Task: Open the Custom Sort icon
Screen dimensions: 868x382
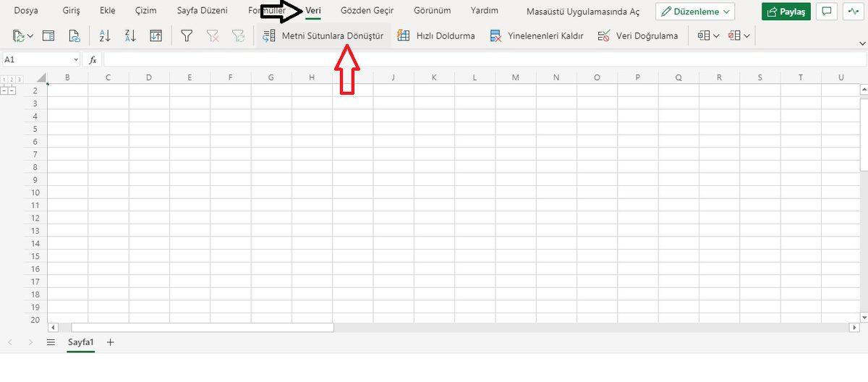Action: (156, 35)
